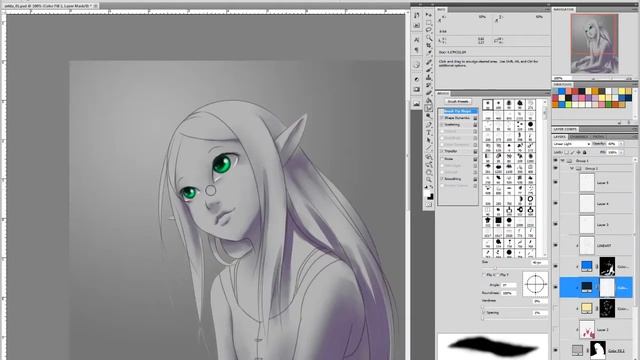The width and height of the screenshot is (640, 360).
Task: Open the layer Opacity slider arrow
Action: pos(622,144)
